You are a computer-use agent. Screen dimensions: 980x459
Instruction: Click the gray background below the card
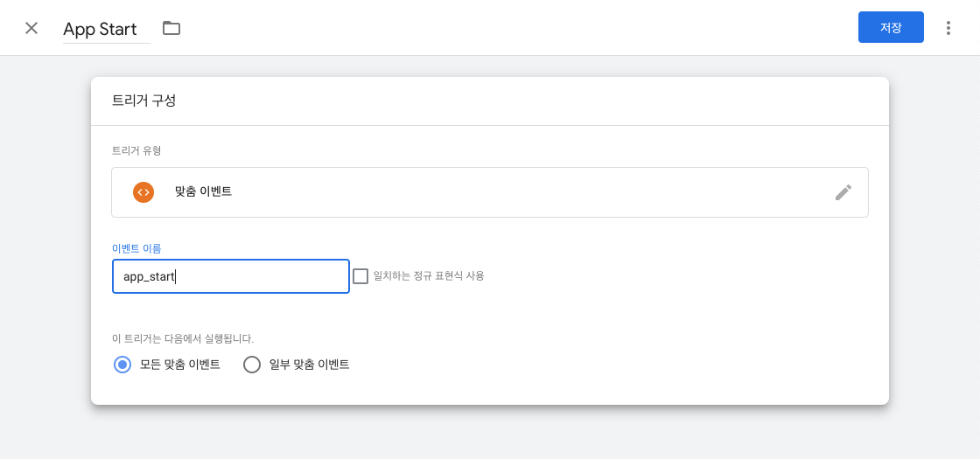click(490, 433)
